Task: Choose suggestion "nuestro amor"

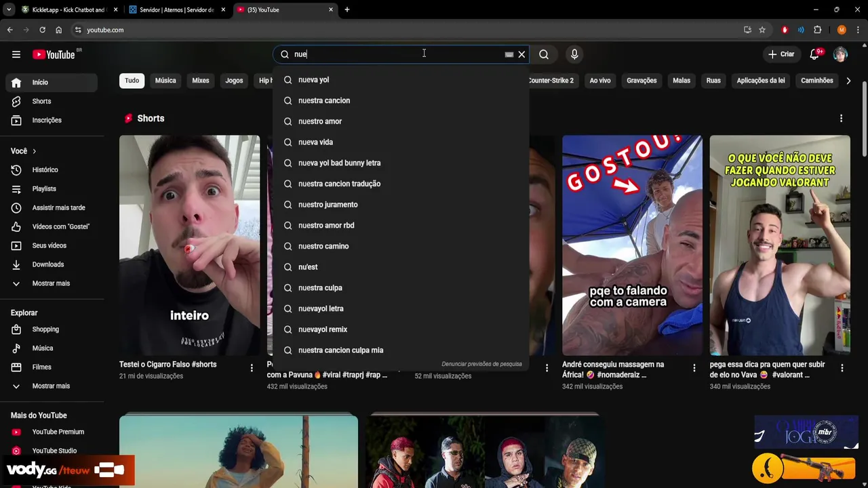Action: (400, 121)
